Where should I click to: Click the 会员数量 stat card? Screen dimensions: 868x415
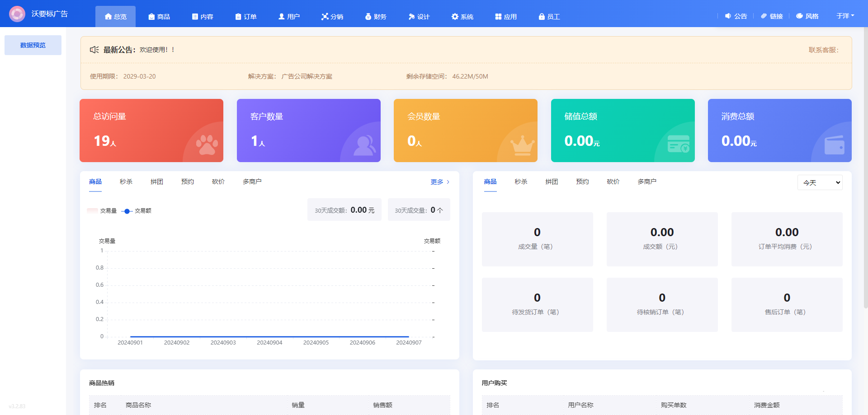[x=466, y=131]
